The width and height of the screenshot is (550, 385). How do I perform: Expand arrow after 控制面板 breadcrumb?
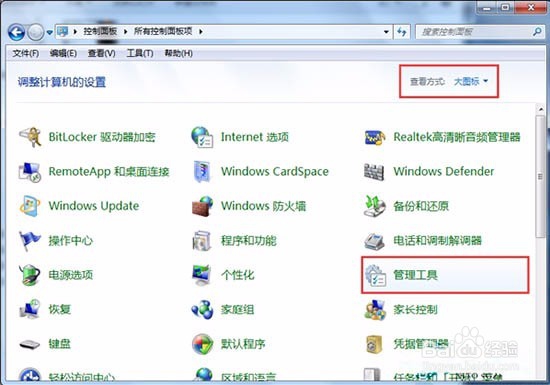point(125,32)
